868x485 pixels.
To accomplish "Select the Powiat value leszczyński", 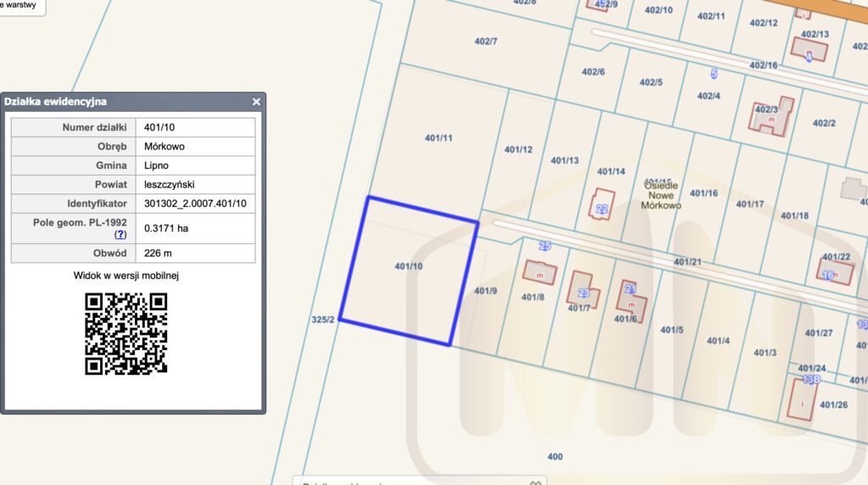I will [x=169, y=184].
